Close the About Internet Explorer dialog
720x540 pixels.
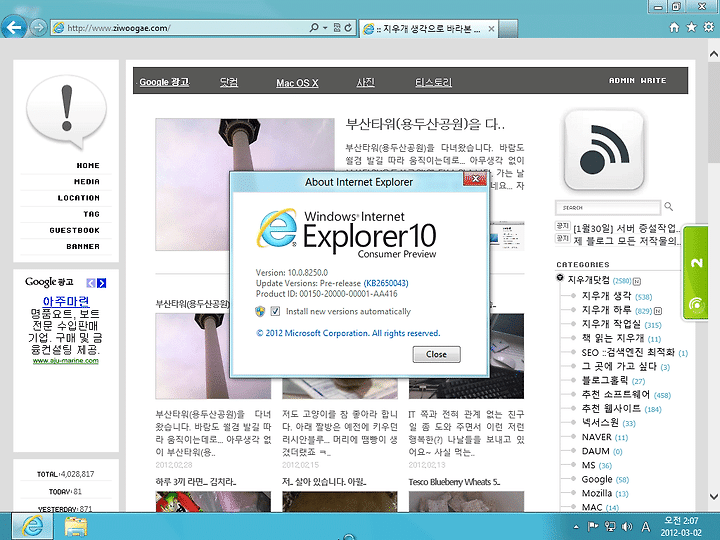(475, 179)
